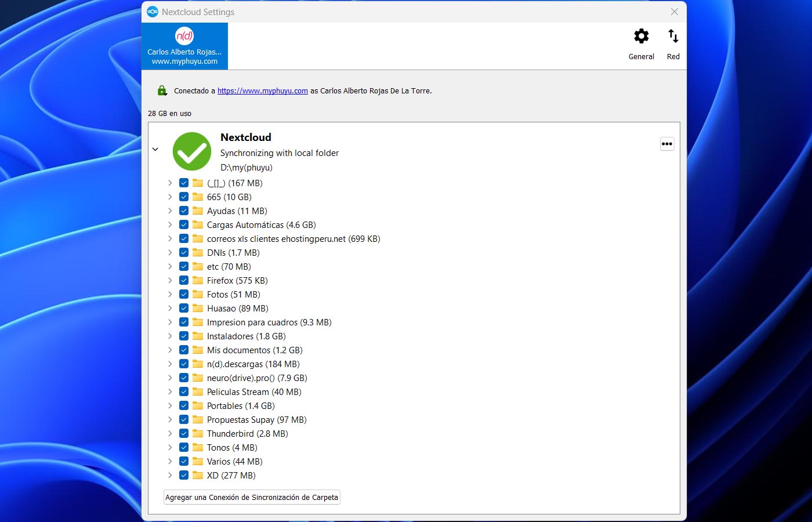Open the Red network settings icon
Viewport: 812px width, 522px height.
[673, 37]
